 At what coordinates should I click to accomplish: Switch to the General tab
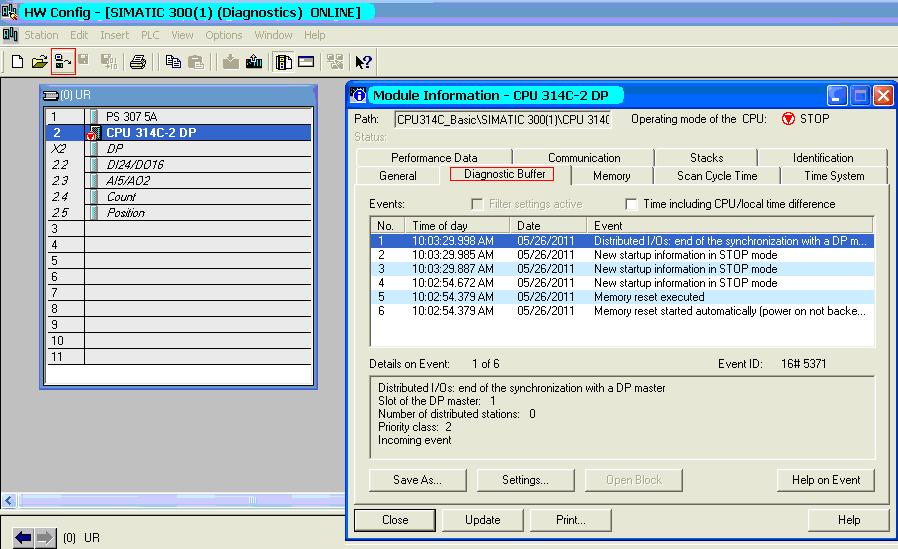[x=397, y=176]
